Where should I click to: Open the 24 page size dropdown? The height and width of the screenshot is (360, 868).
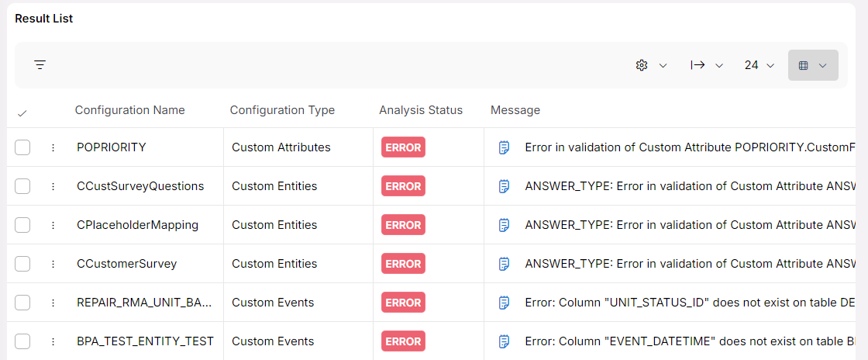point(759,65)
